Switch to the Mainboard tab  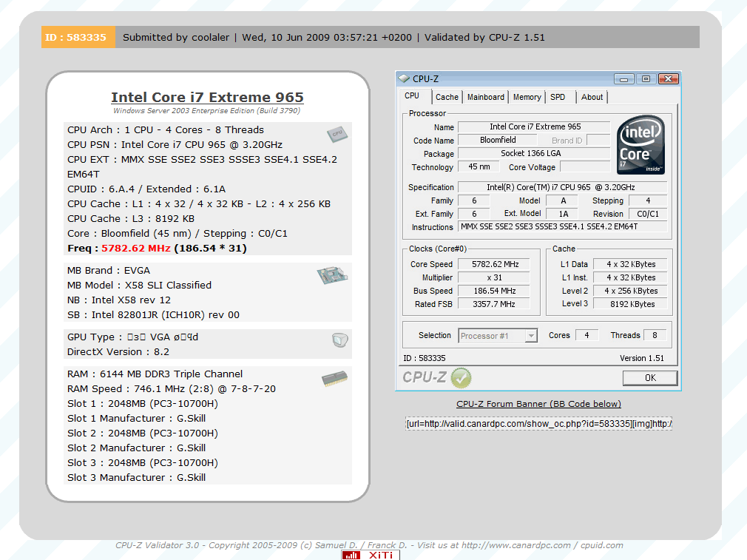tap(485, 97)
